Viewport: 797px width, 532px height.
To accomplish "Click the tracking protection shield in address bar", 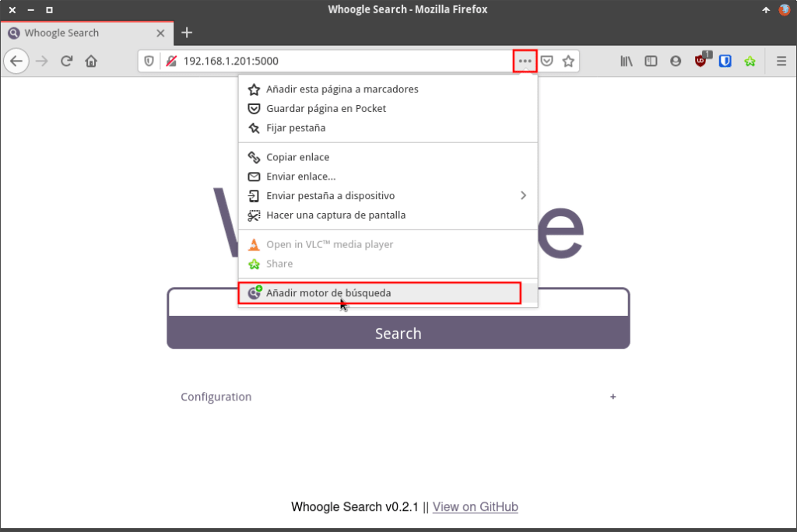I will (x=148, y=61).
